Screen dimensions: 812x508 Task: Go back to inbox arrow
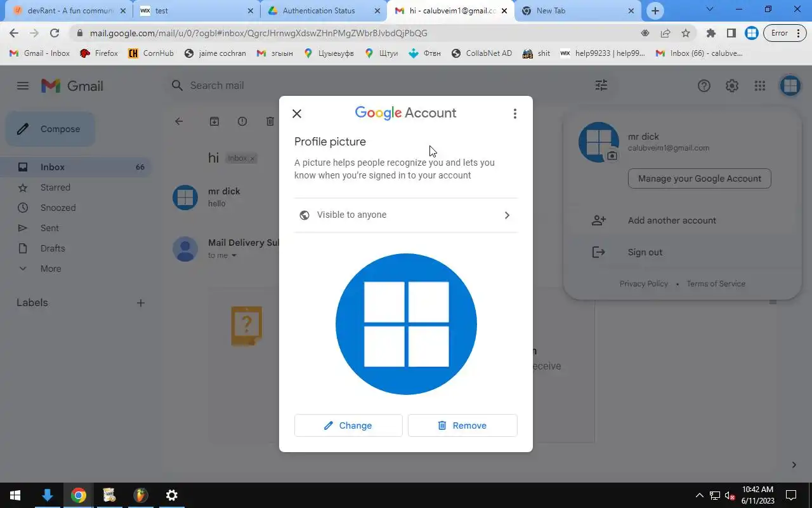point(179,121)
